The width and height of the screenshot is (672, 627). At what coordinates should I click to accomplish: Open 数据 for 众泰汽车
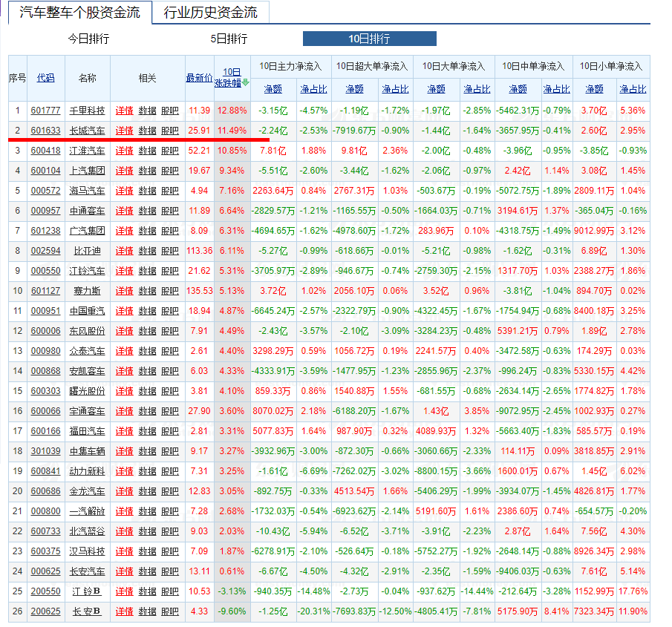(148, 351)
